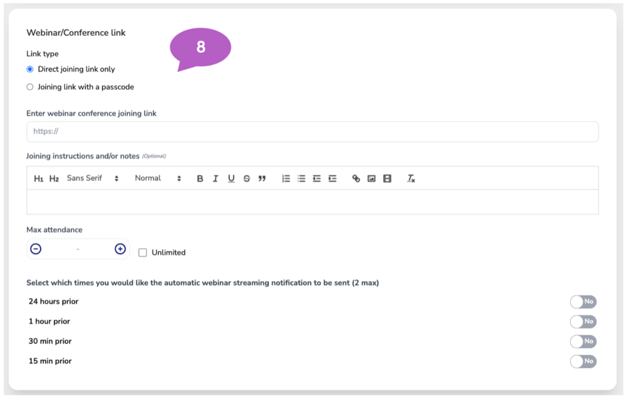Clear text formatting

click(x=411, y=178)
